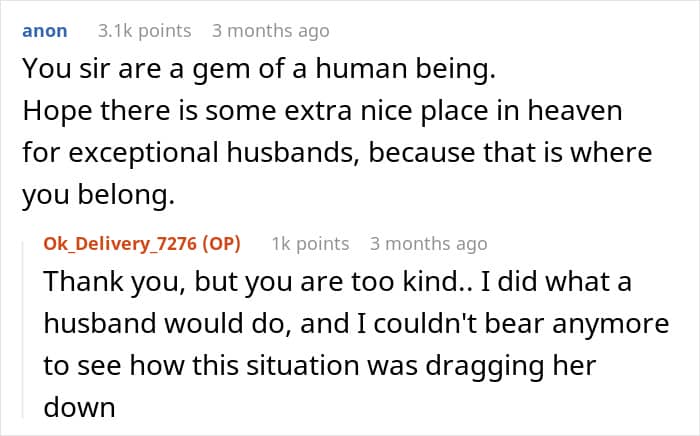Click the line starting "husband would do"
Image resolution: width=700 pixels, height=436 pixels.
(x=334, y=324)
